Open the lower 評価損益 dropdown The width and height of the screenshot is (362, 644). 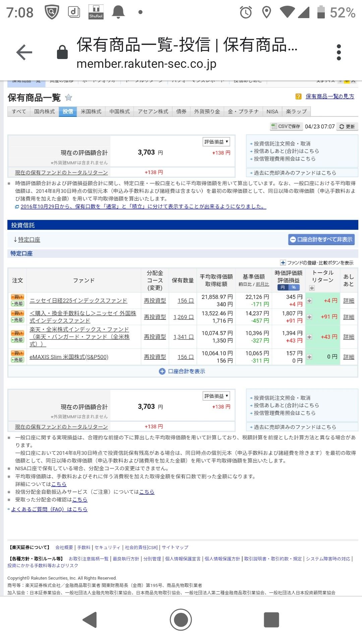[x=216, y=396]
